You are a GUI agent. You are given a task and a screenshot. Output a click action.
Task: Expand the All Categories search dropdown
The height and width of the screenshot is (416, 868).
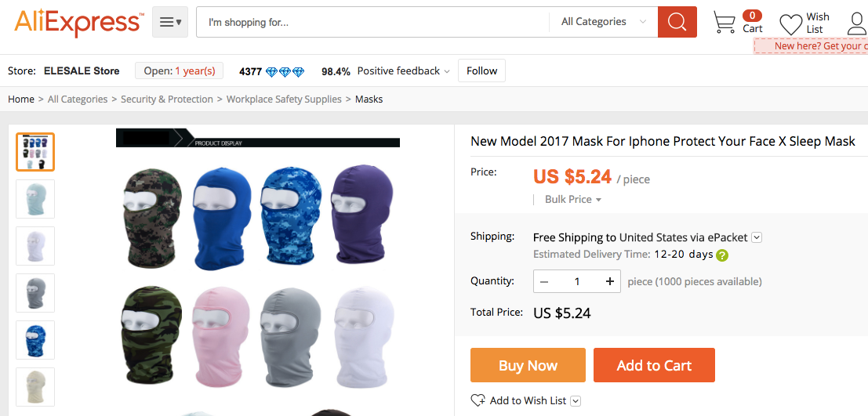click(x=604, y=22)
